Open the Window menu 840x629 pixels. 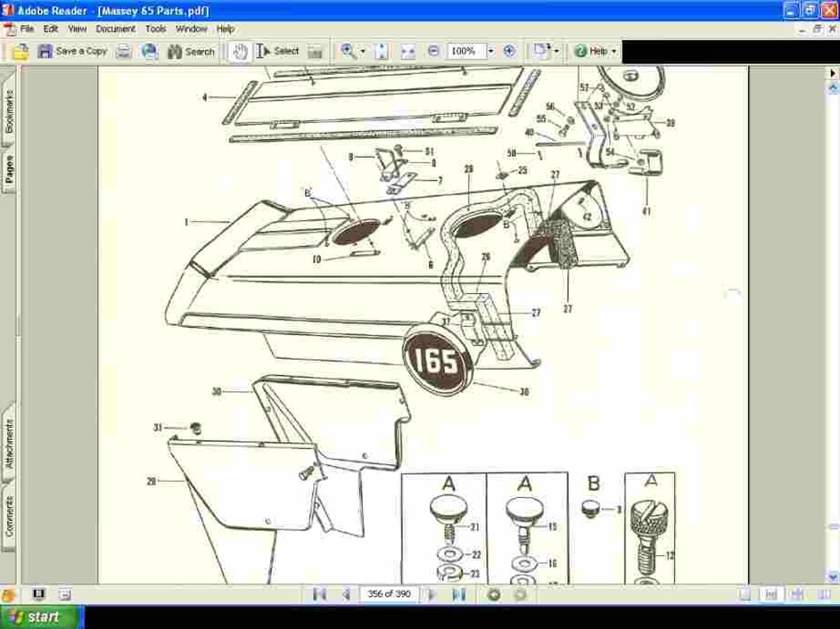coord(192,29)
